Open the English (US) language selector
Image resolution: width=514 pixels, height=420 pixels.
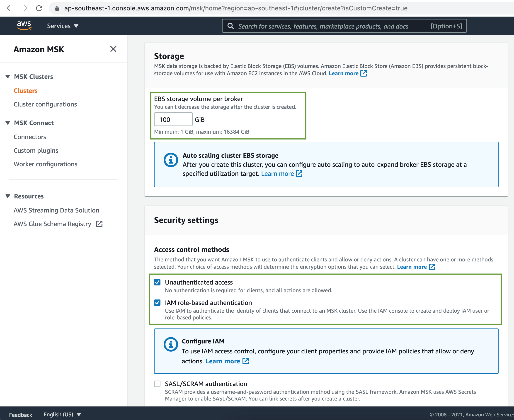pyautogui.click(x=62, y=414)
